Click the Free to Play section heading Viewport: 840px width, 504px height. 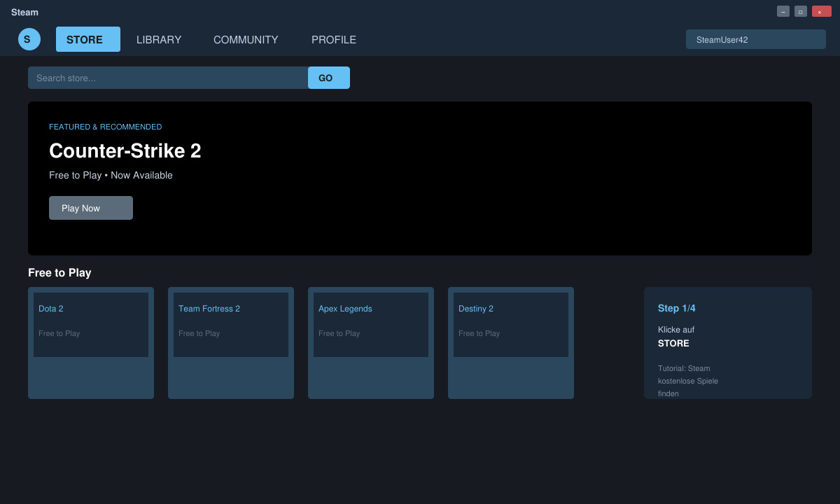(59, 272)
